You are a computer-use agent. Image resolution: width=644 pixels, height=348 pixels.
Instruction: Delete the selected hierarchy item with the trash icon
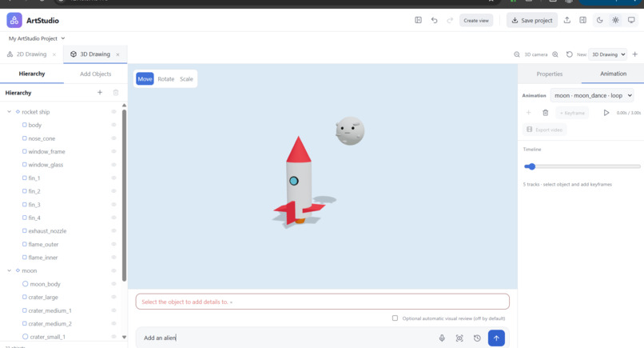tap(116, 93)
